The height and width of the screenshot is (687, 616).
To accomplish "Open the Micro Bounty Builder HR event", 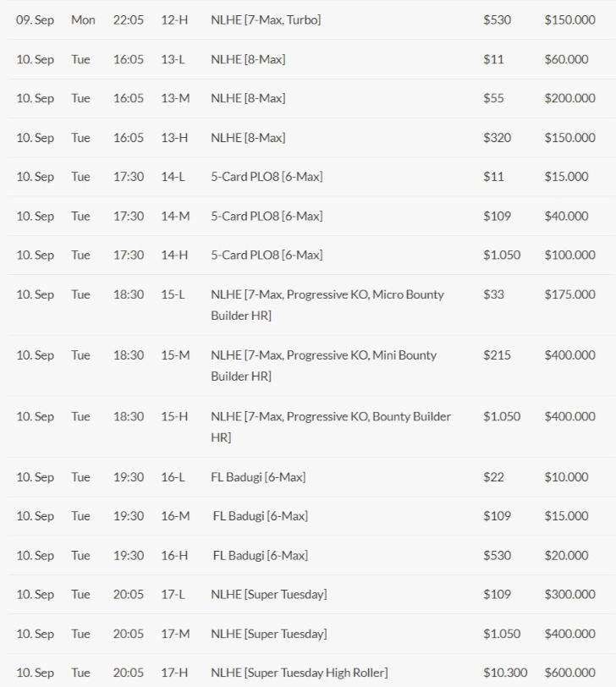I will tap(327, 305).
